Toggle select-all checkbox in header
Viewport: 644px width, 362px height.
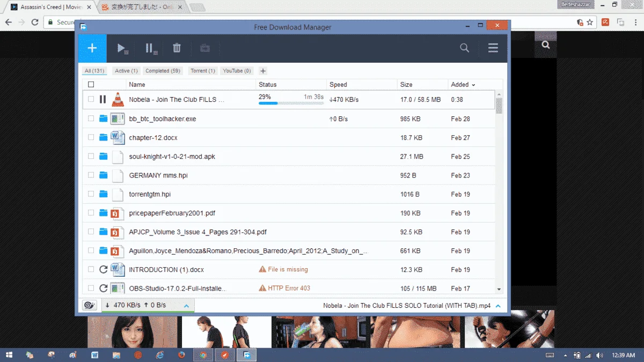coord(91,84)
